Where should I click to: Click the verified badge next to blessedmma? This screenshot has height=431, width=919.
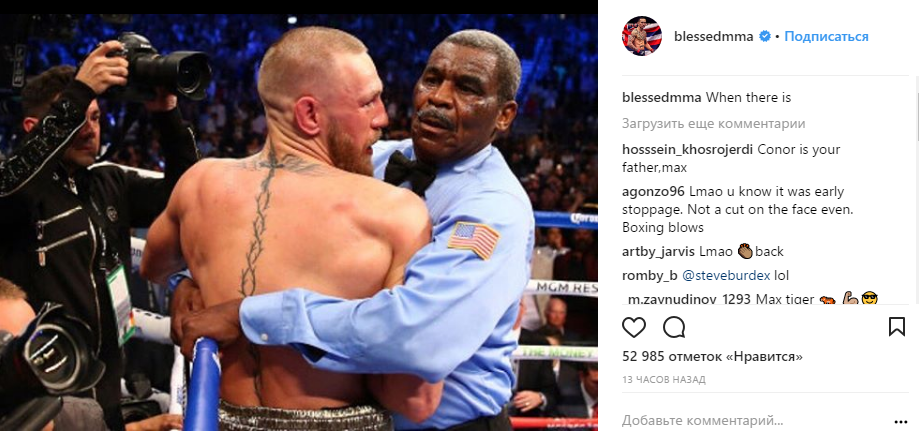765,36
